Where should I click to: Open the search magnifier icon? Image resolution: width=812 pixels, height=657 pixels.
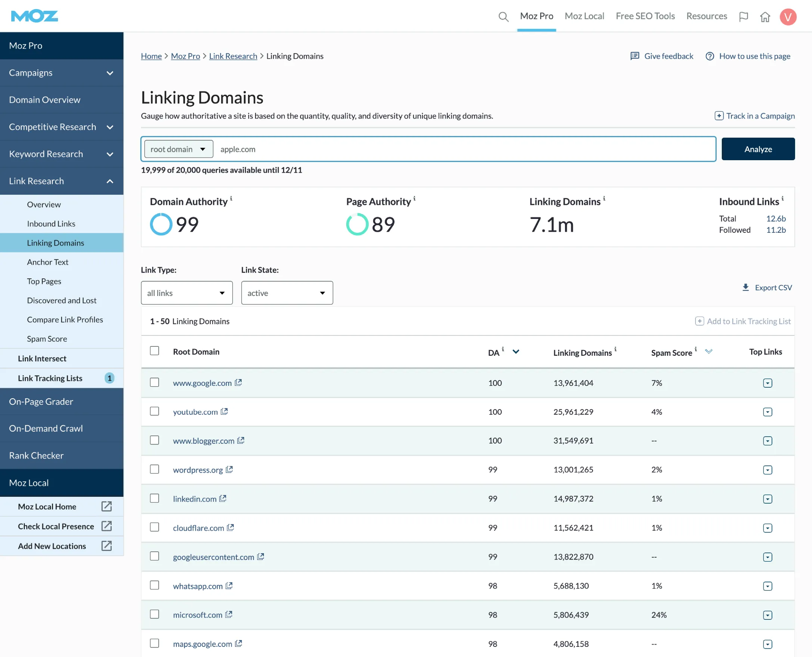503,16
